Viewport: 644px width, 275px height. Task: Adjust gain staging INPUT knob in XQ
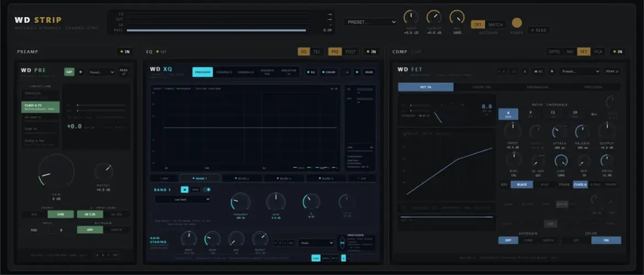click(x=189, y=239)
